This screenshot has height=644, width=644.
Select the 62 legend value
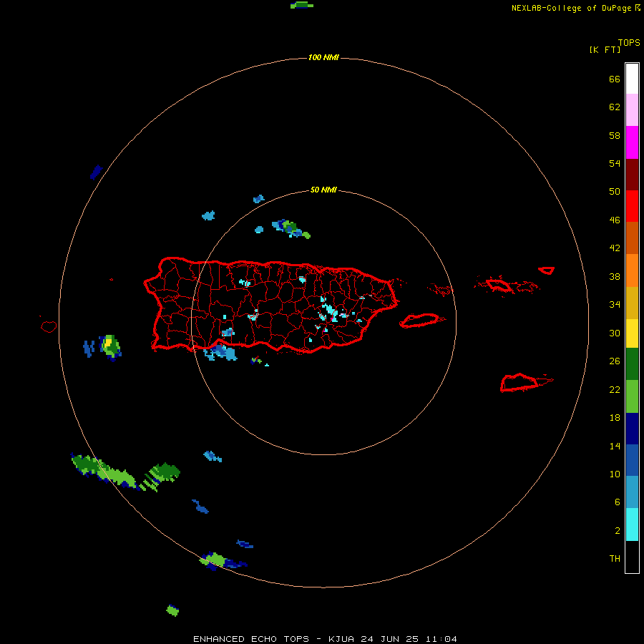(x=615, y=107)
